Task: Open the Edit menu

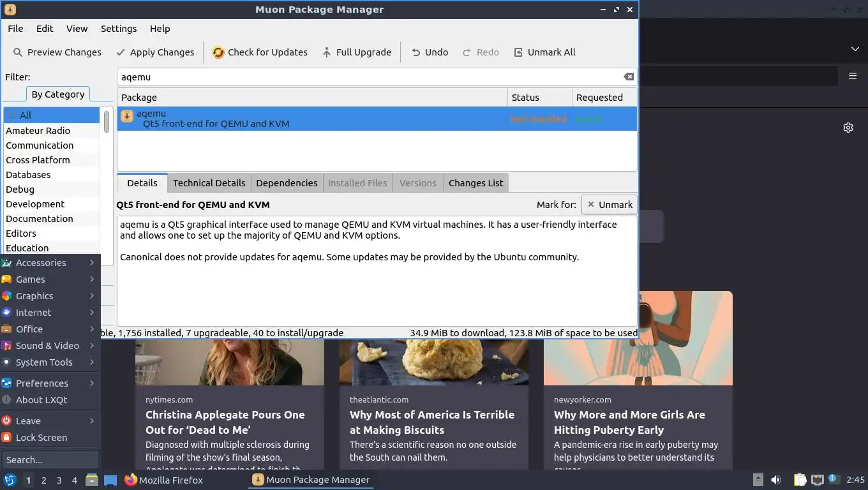Action: tap(45, 29)
